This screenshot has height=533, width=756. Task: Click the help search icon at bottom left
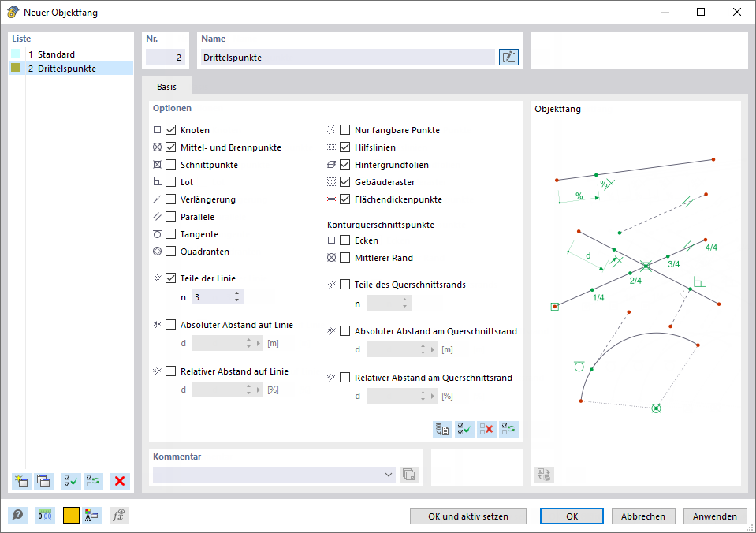(x=18, y=515)
